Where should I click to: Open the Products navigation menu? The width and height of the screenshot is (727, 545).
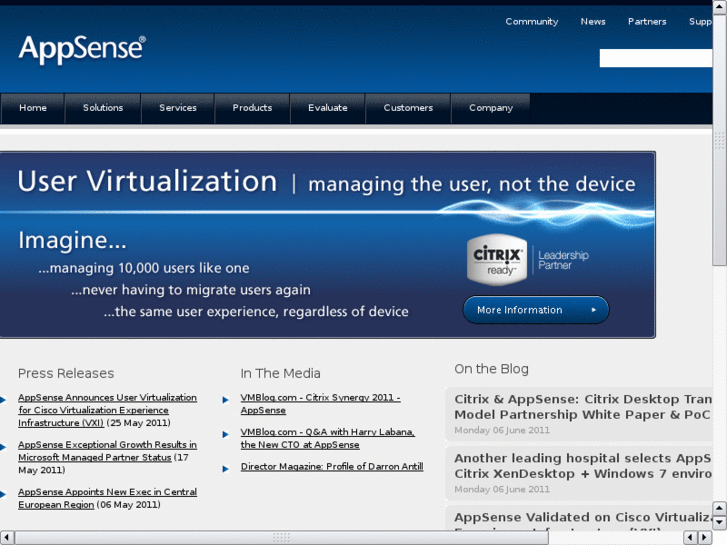[252, 108]
